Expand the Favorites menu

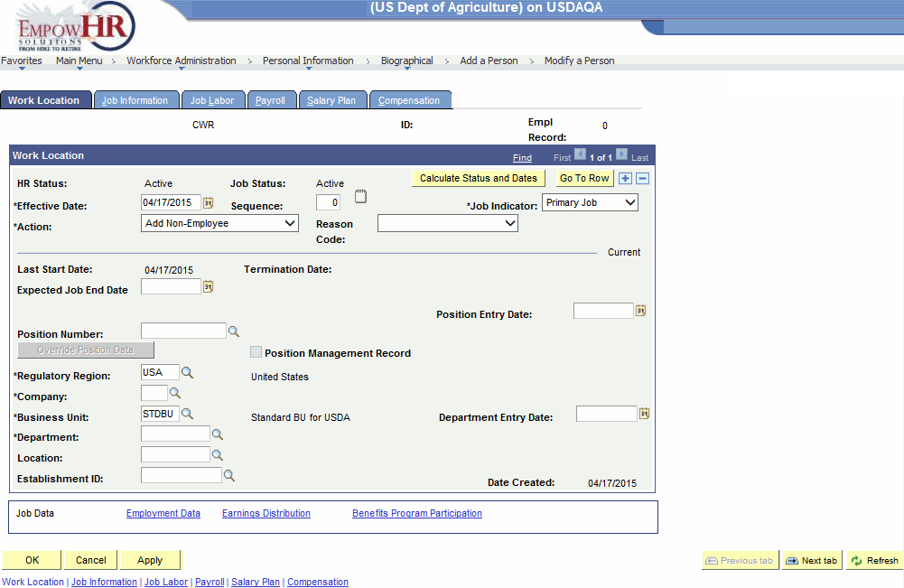22,61
